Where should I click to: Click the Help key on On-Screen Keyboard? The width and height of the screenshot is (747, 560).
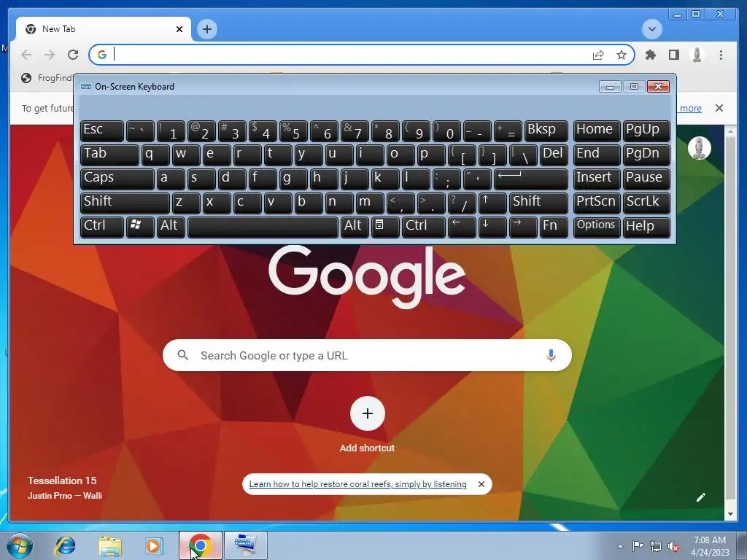646,227
